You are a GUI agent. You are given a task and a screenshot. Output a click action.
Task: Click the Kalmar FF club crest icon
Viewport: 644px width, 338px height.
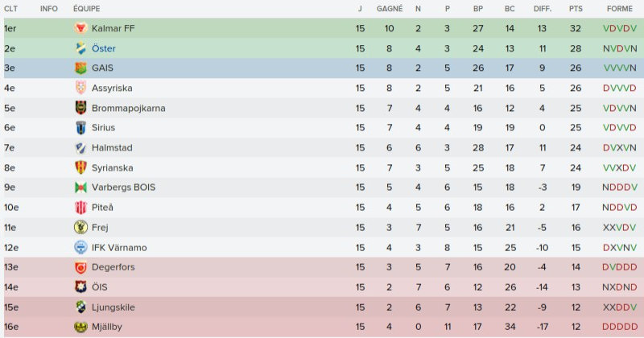[x=80, y=28]
